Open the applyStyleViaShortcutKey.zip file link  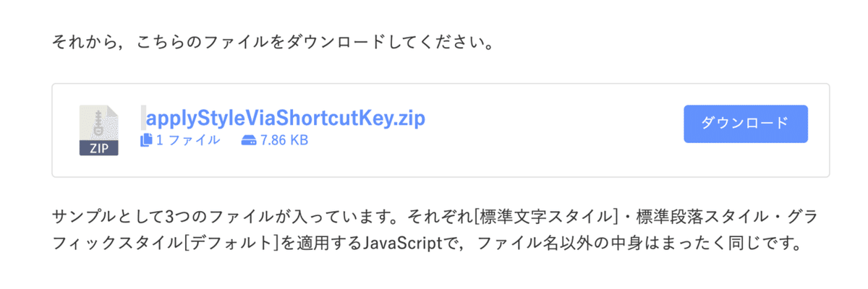[x=286, y=117]
